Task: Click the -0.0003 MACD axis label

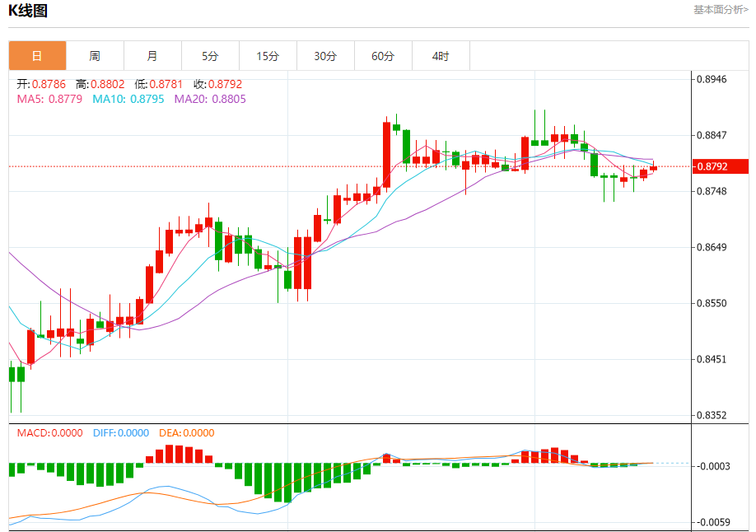Action: click(712, 466)
